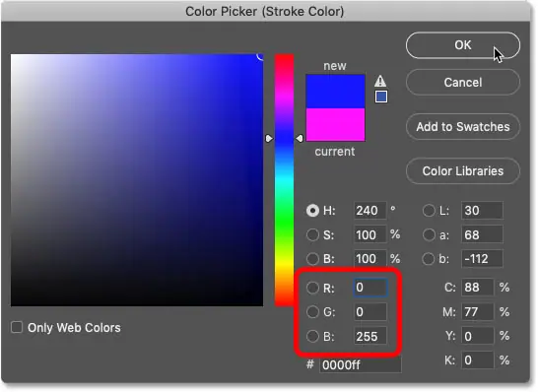Select the Lab b radio button
Image resolution: width=538 pixels, height=392 pixels.
coord(429,259)
